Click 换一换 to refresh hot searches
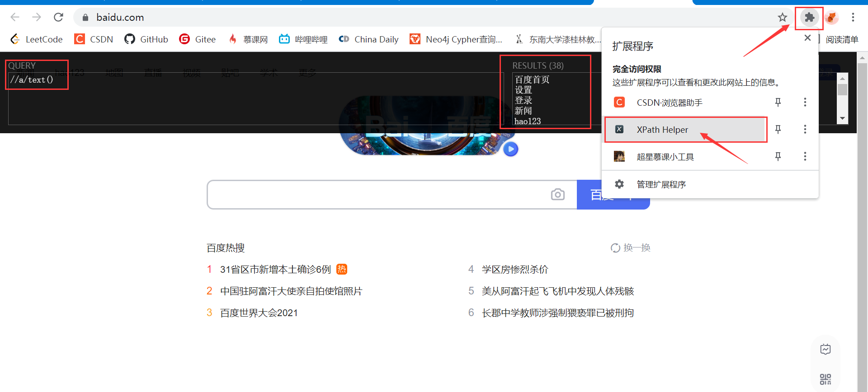868x392 pixels. coord(630,248)
